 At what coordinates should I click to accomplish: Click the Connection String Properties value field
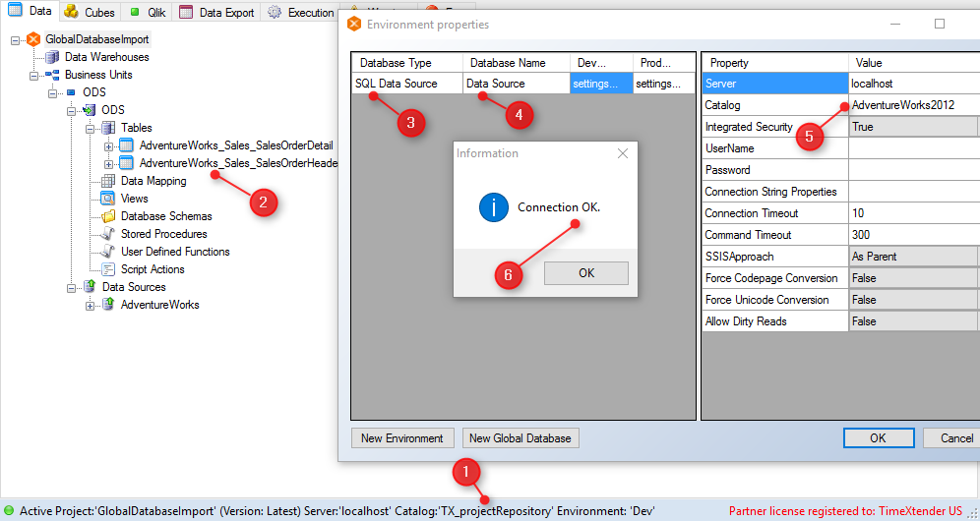pos(914,192)
